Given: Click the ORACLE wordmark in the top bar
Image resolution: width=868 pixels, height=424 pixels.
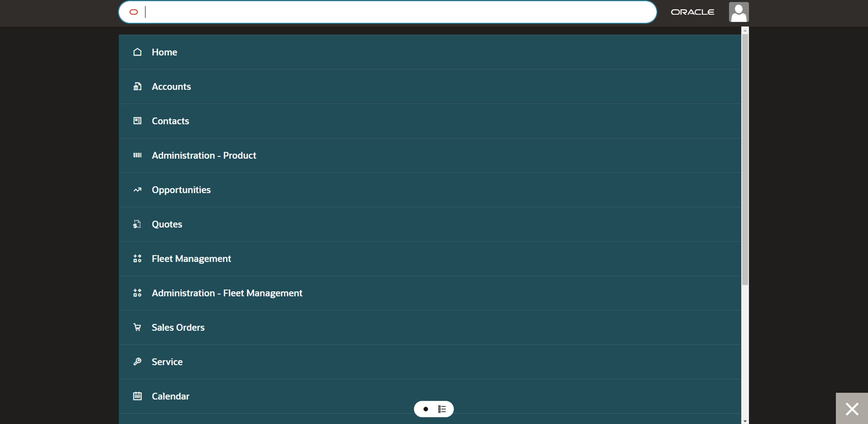Looking at the screenshot, I should coord(693,12).
